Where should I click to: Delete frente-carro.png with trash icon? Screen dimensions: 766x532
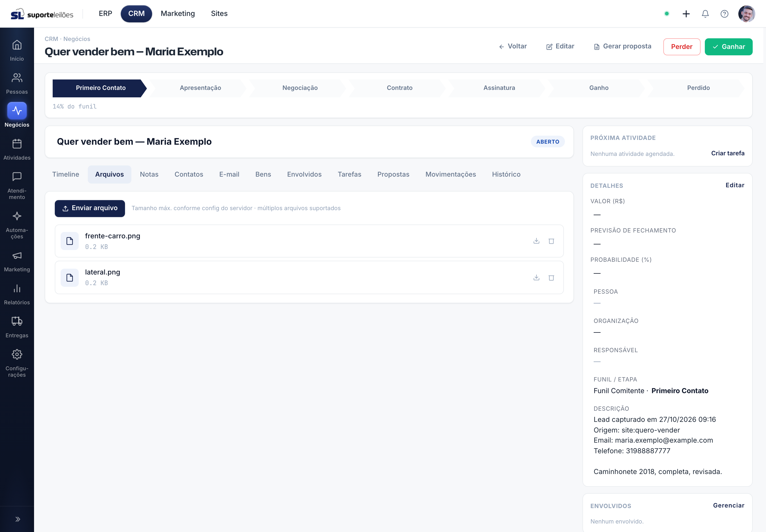point(551,241)
